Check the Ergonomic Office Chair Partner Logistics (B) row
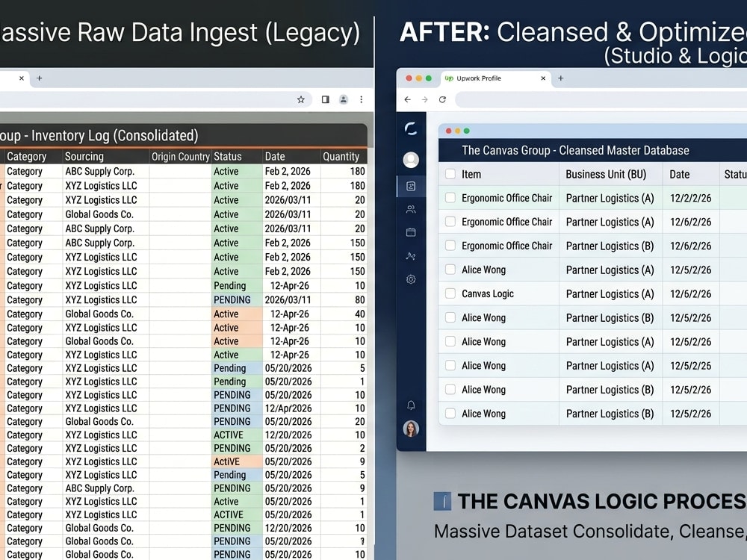The image size is (747, 560). point(450,246)
